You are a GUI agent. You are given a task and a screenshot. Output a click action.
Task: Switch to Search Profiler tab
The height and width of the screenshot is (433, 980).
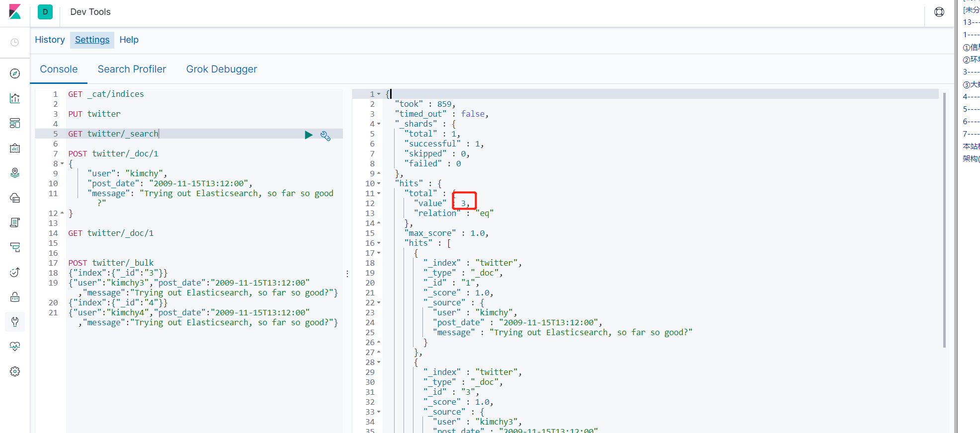(x=132, y=69)
